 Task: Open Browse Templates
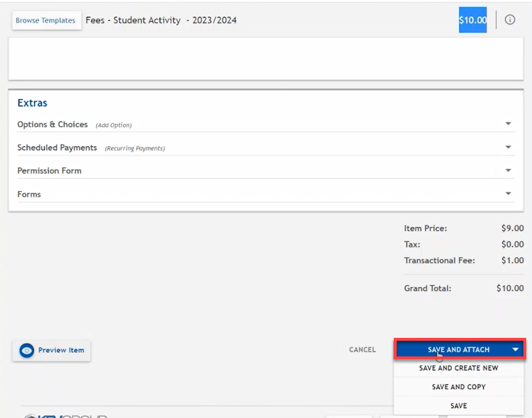coord(46,20)
